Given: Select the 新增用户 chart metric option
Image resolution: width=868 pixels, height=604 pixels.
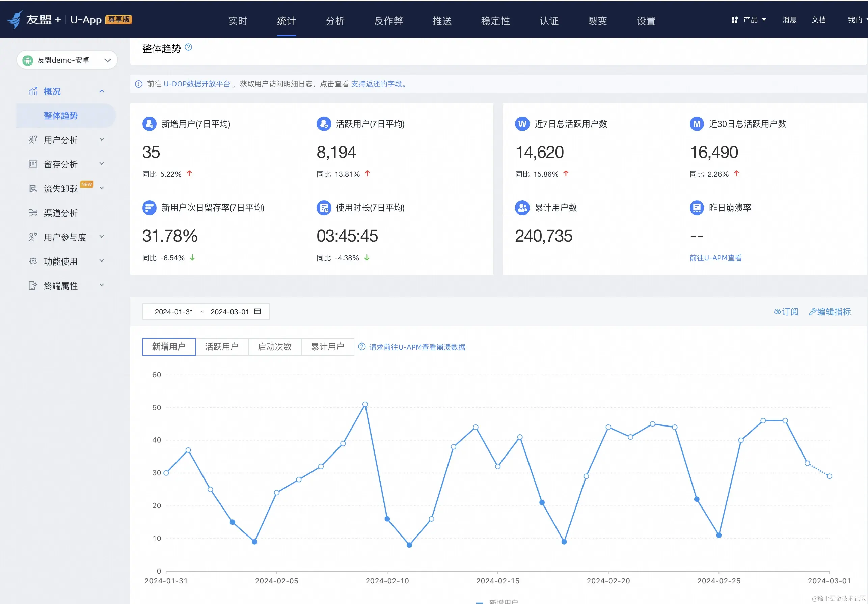Looking at the screenshot, I should pyautogui.click(x=169, y=347).
